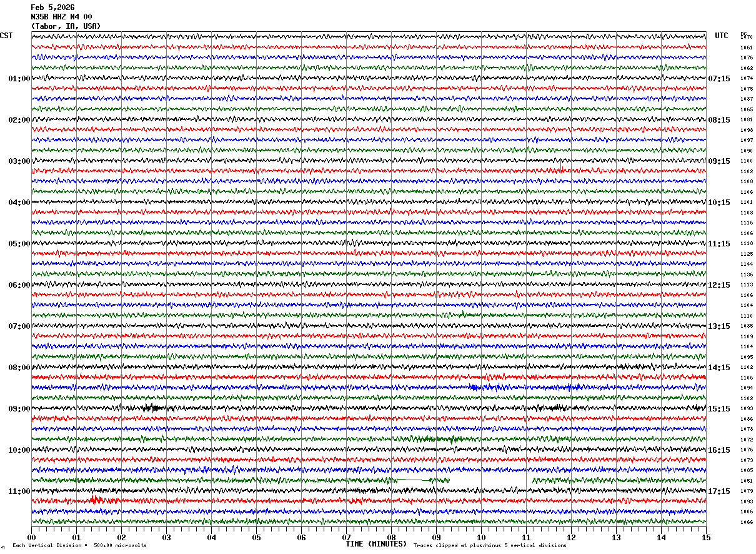
Task: Click the "02" minute axis label
Action: coord(121,537)
